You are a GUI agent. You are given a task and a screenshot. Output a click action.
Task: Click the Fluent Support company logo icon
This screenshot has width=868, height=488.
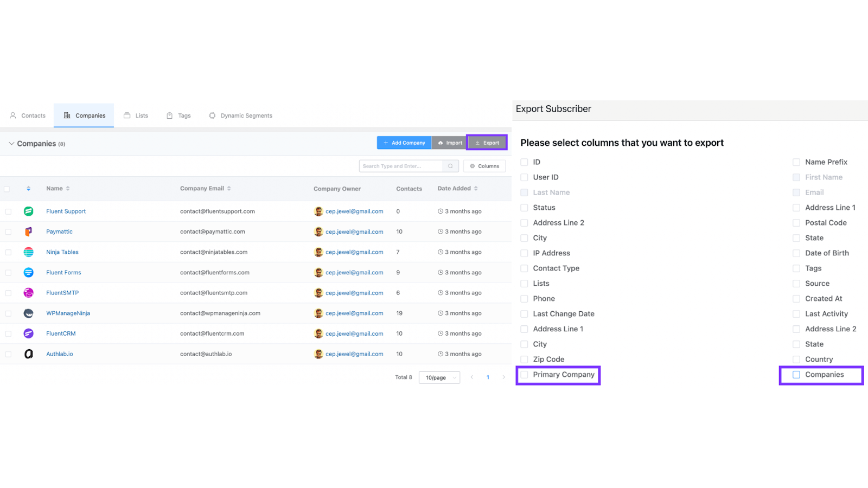click(29, 211)
